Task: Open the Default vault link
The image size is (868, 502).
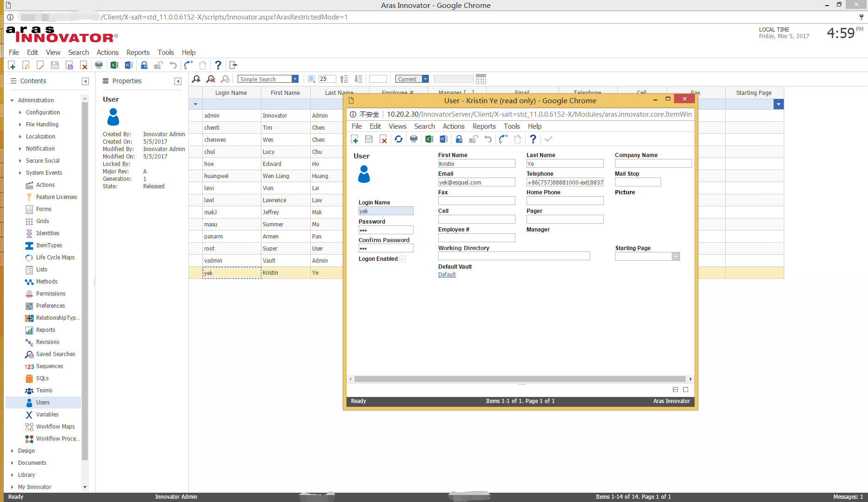Action: pyautogui.click(x=447, y=275)
